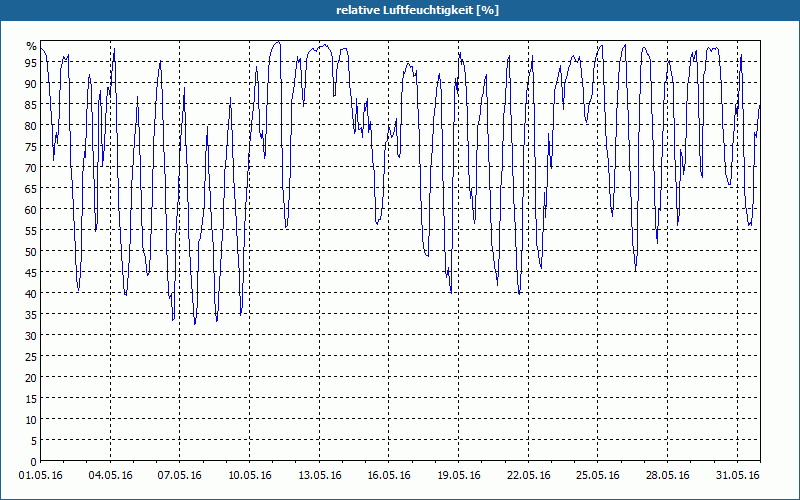Click the y-axis value 40
Viewport: 800px width, 500px height.
coord(31,293)
